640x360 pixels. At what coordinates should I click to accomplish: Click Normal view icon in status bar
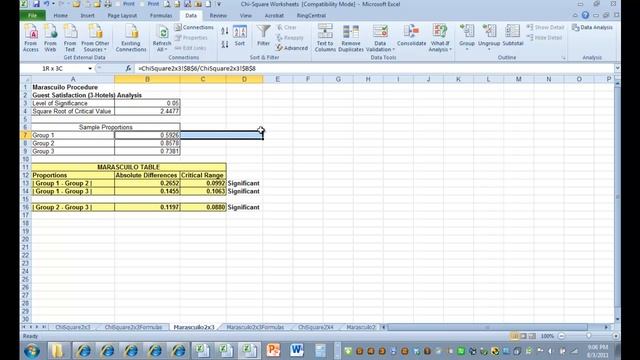[514, 336]
